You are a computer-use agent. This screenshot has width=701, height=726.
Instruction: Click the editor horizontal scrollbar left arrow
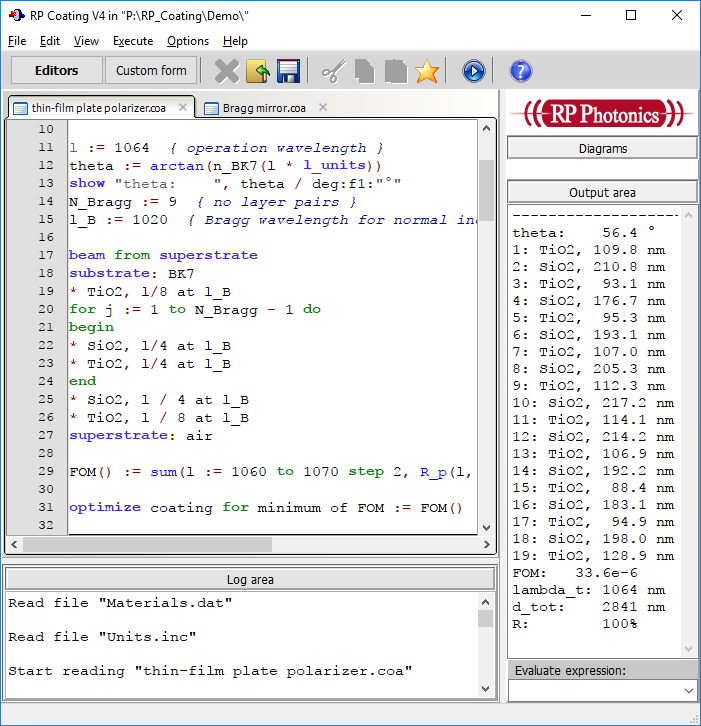click(x=14, y=544)
